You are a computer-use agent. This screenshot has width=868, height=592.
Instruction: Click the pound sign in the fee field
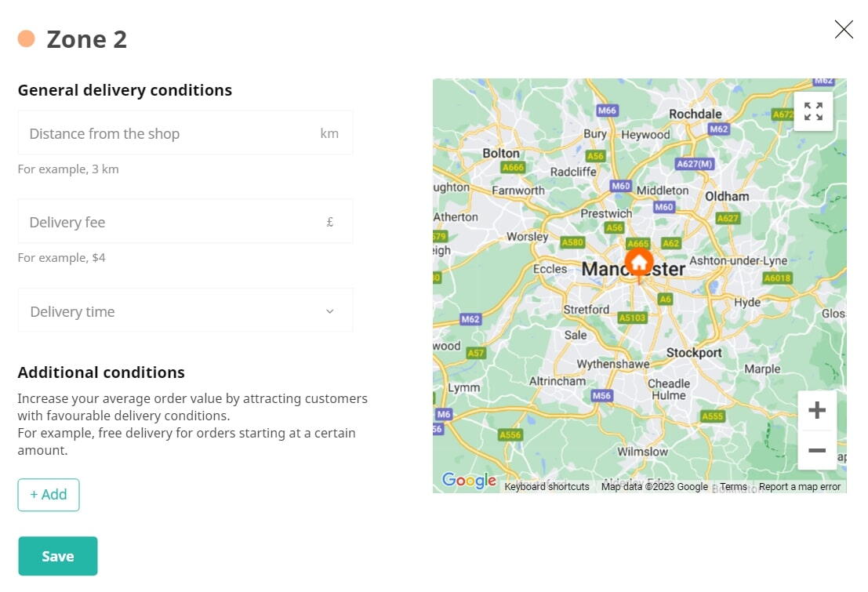tap(329, 221)
